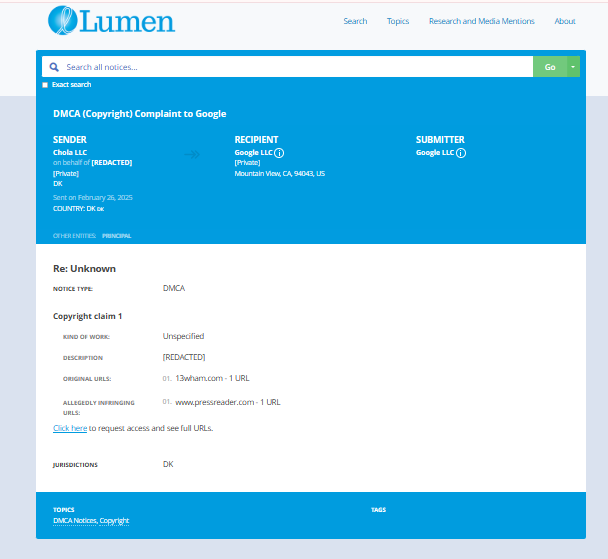Open the DMCA Notices, Copyright topic link

(x=91, y=521)
